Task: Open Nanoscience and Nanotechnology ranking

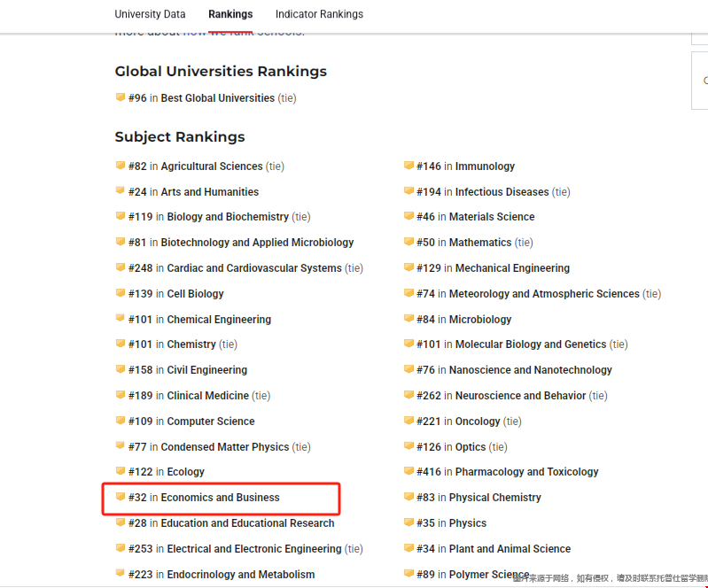Action: click(x=531, y=370)
